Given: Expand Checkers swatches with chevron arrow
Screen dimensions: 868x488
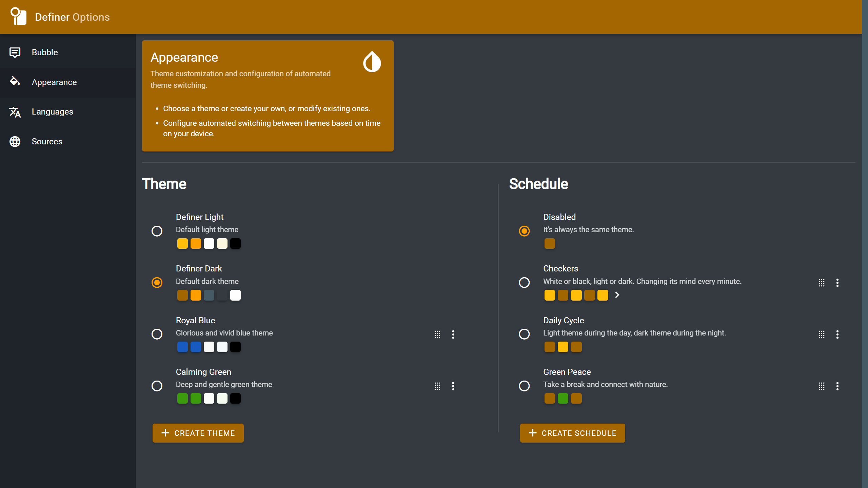Looking at the screenshot, I should pos(617,295).
